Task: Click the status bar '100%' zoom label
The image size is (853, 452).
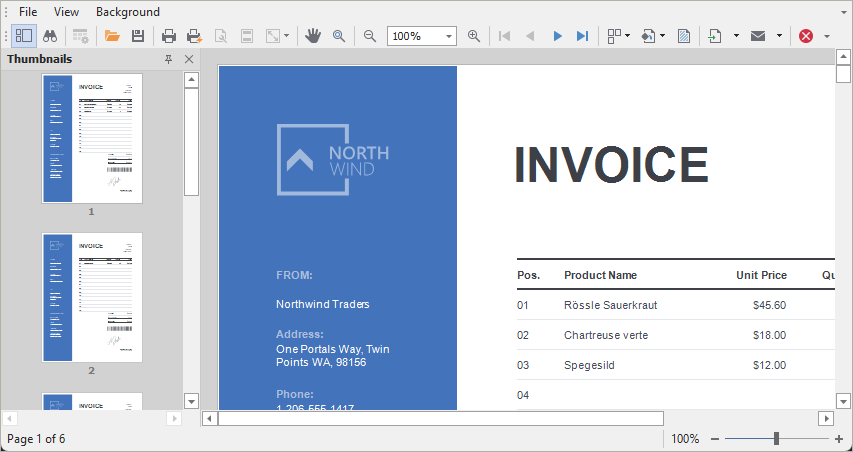Action: [x=685, y=438]
